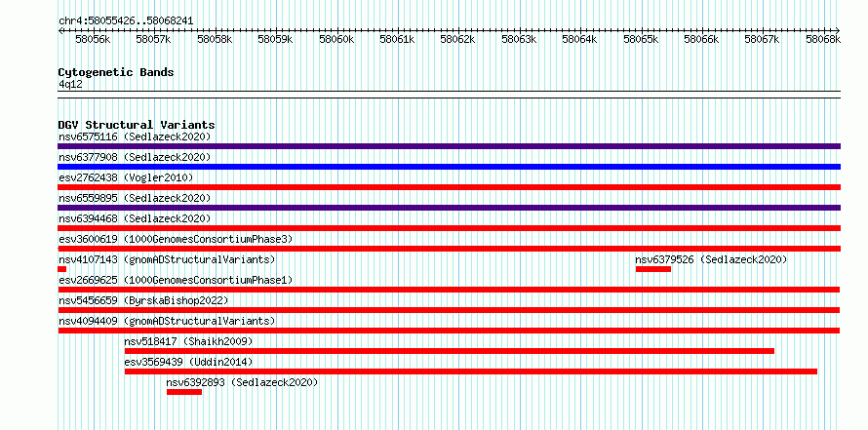Select the 4q12 band label
The image size is (868, 430).
[70, 84]
